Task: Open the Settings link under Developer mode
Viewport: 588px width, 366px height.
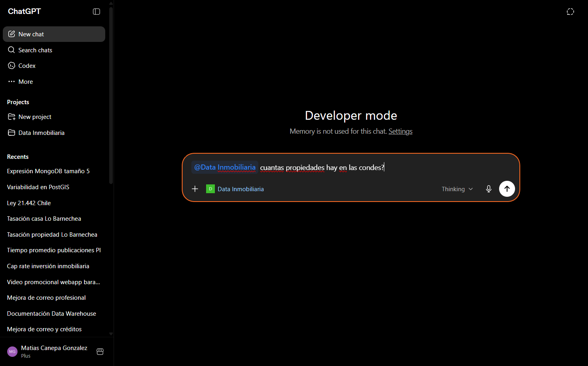Action: click(400, 131)
